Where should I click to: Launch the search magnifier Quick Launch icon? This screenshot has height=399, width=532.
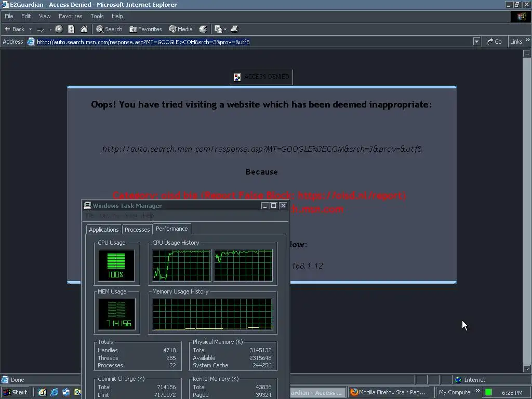pos(77,393)
